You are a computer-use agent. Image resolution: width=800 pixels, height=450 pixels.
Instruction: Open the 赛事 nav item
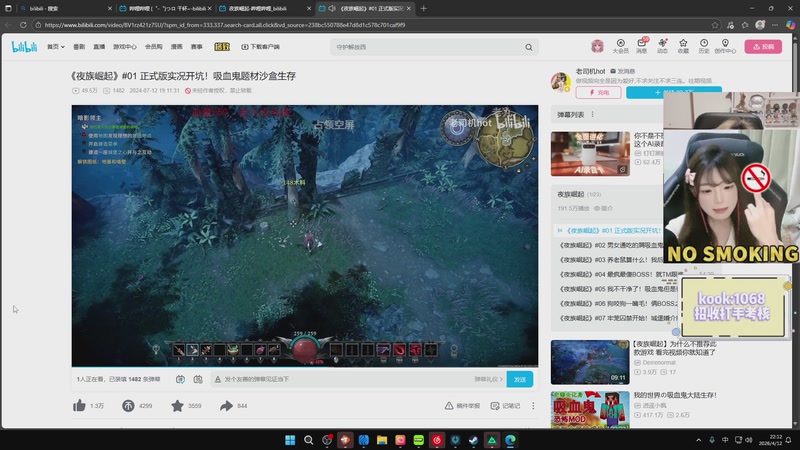(x=196, y=47)
